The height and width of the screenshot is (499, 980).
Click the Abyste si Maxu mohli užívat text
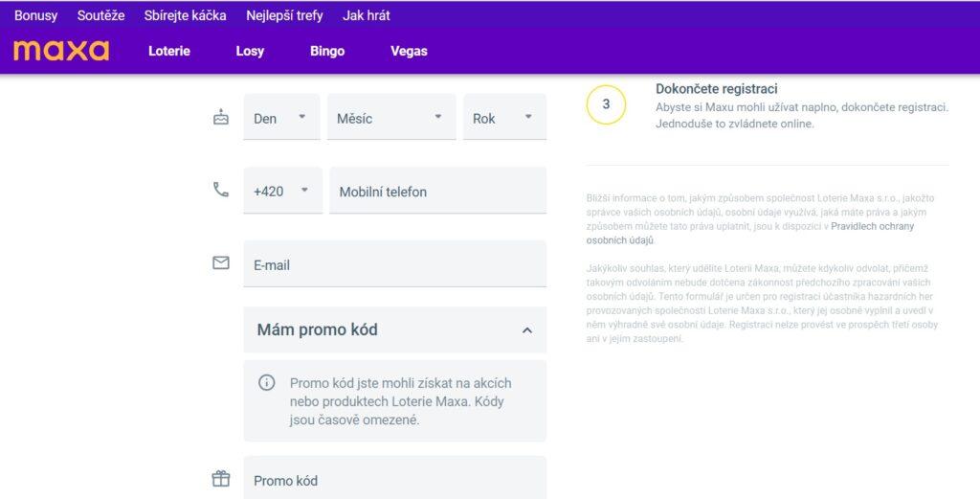pyautogui.click(x=802, y=116)
